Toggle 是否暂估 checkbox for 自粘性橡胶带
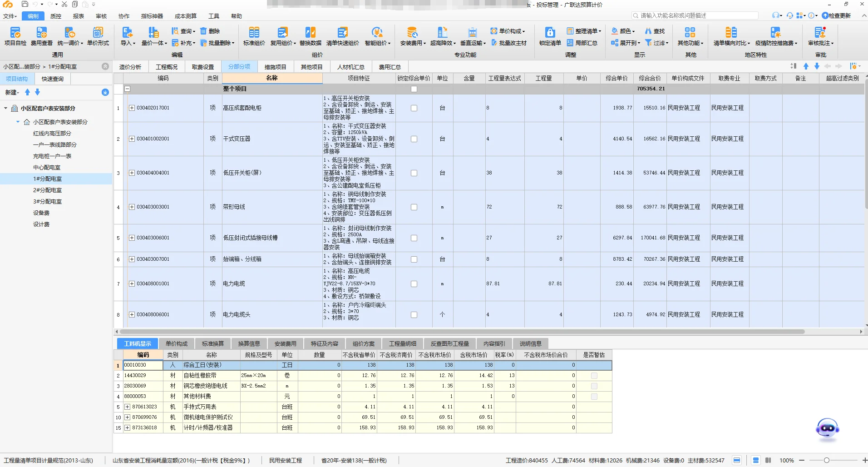868x467 pixels. tap(594, 376)
